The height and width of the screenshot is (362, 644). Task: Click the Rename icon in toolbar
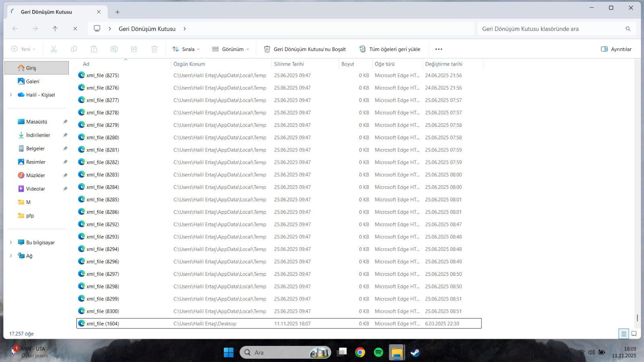(114, 49)
